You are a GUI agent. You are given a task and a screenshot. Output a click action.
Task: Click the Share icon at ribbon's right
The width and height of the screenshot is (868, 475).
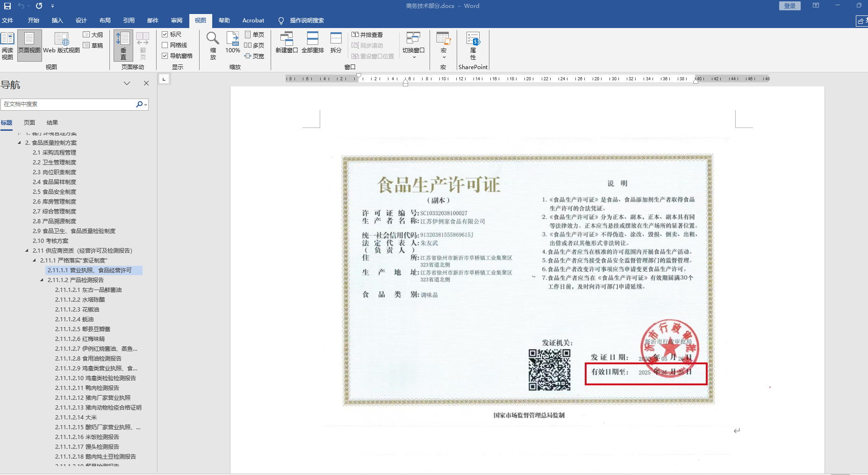(862, 21)
